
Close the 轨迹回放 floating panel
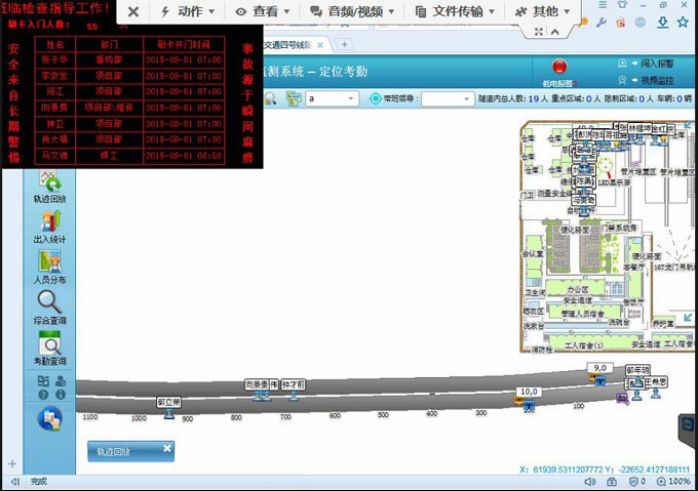[x=167, y=449]
